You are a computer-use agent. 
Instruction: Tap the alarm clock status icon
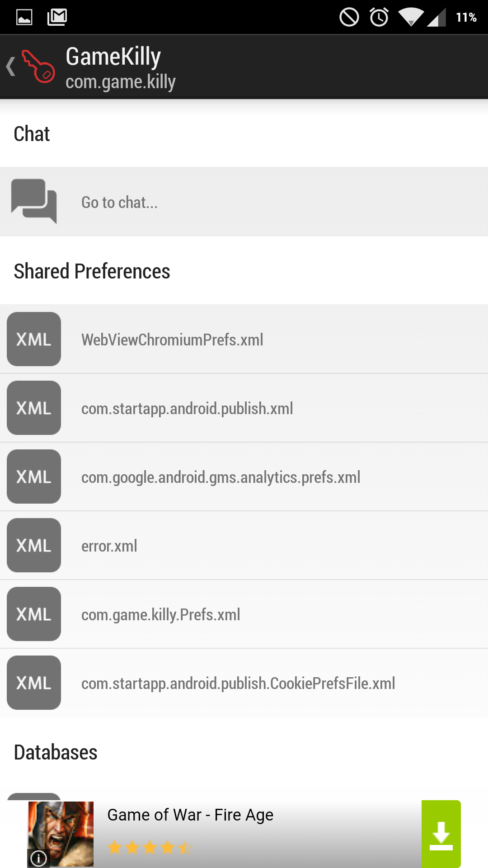click(x=379, y=17)
